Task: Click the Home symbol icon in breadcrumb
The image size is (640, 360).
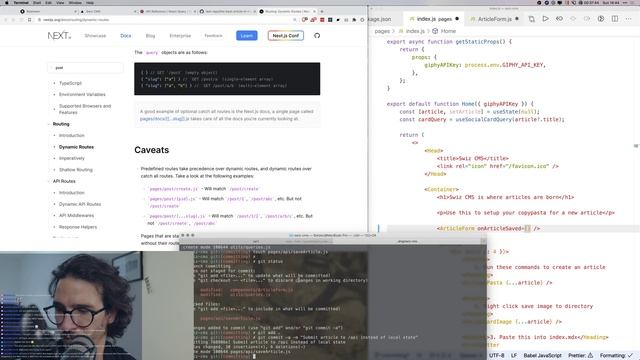Action: 435,31
